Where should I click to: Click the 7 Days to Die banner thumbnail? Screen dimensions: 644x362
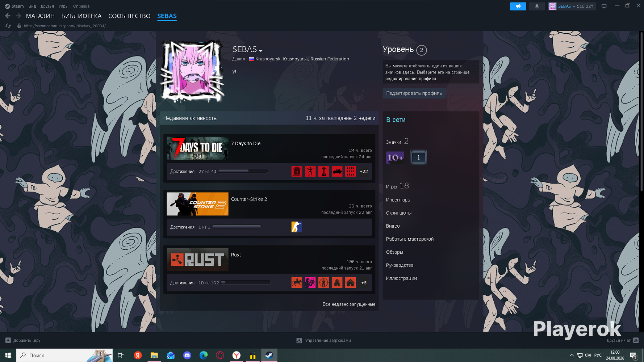point(197,148)
